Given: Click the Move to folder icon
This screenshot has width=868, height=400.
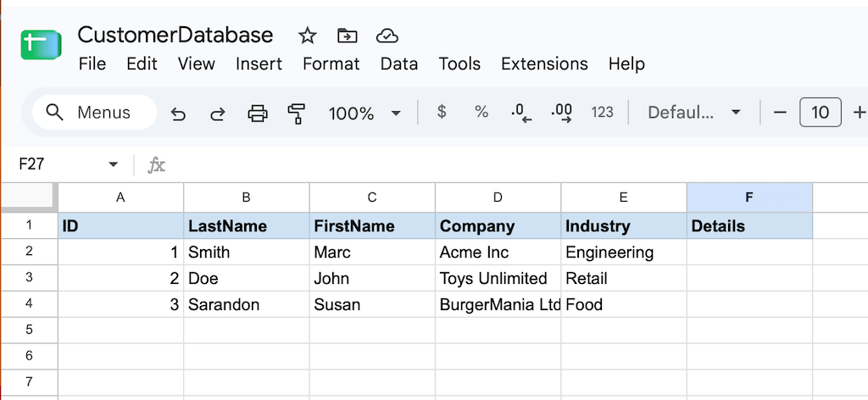Looking at the screenshot, I should [x=347, y=36].
